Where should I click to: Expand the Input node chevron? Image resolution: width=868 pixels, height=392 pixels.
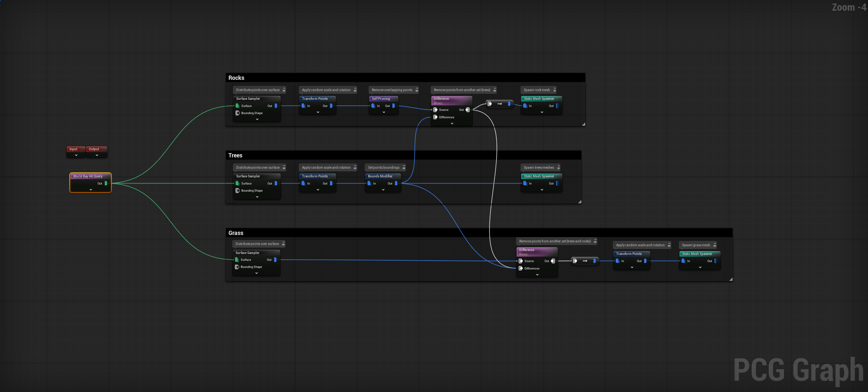coord(76,155)
